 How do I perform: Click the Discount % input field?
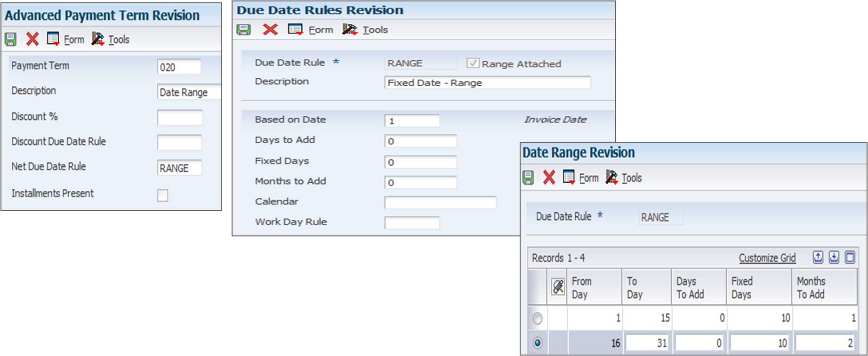(x=180, y=118)
